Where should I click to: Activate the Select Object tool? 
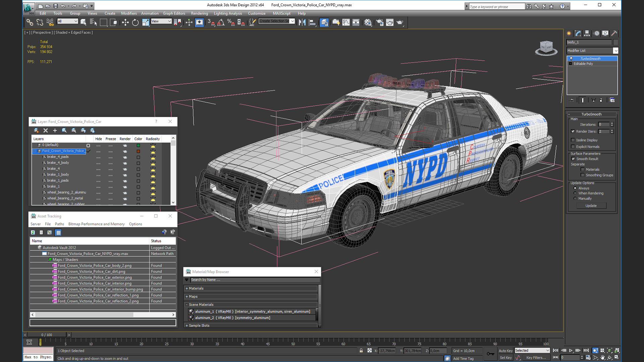tap(83, 22)
